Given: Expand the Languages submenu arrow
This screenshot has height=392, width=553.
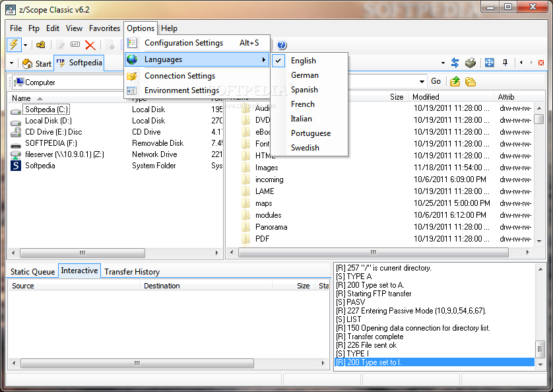Looking at the screenshot, I should (x=263, y=59).
